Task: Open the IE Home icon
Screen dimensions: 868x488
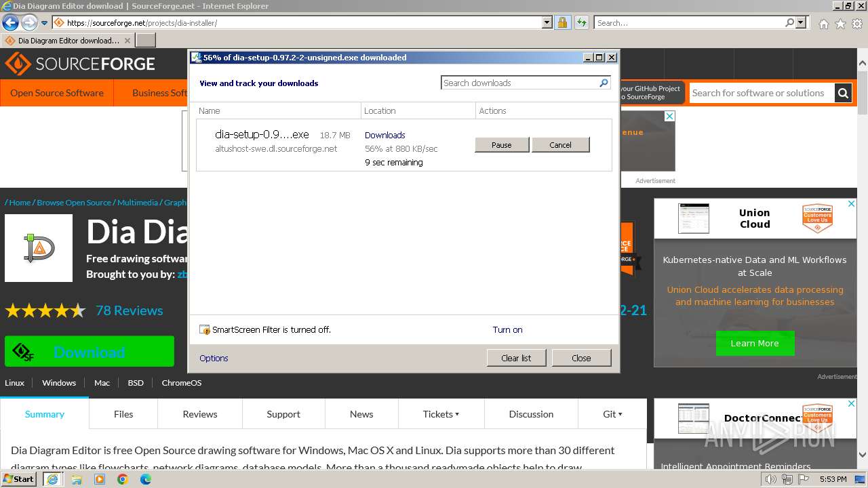Action: point(823,24)
